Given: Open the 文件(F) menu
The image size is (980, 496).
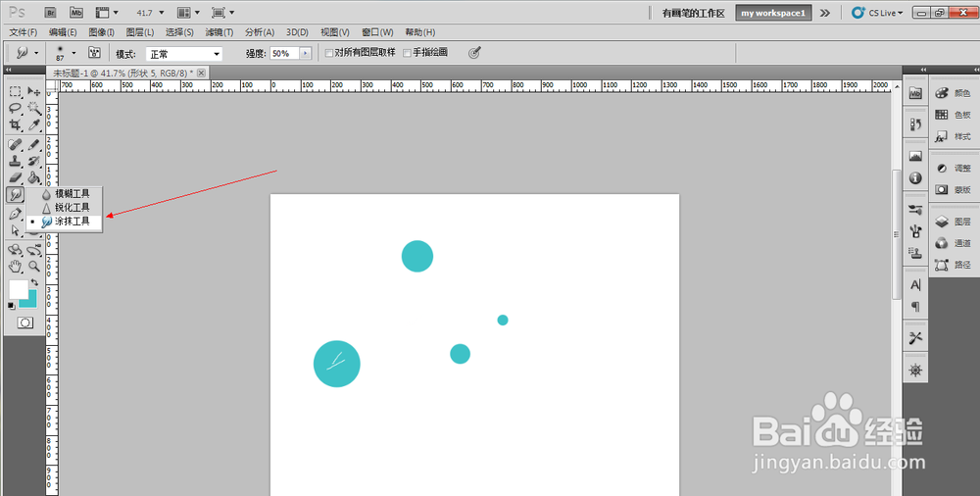Looking at the screenshot, I should [24, 32].
